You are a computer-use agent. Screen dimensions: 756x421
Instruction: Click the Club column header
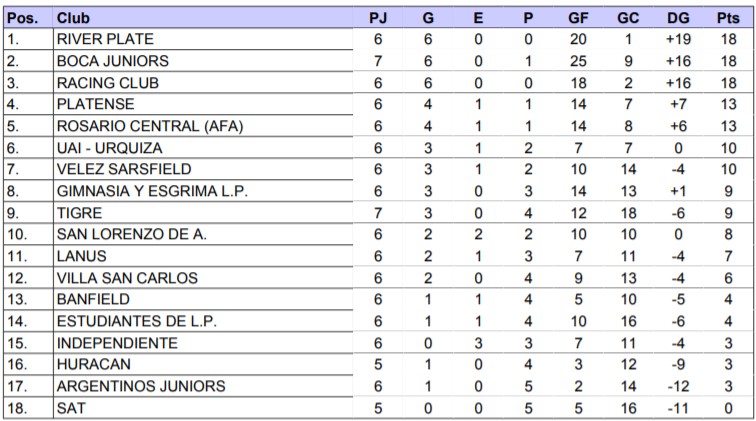click(70, 18)
